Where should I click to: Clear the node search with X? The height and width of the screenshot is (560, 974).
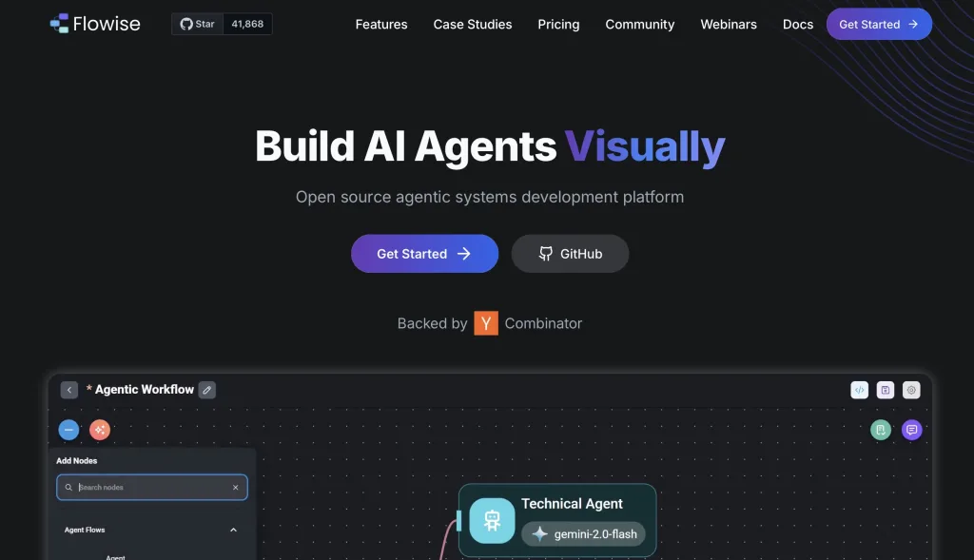(236, 488)
